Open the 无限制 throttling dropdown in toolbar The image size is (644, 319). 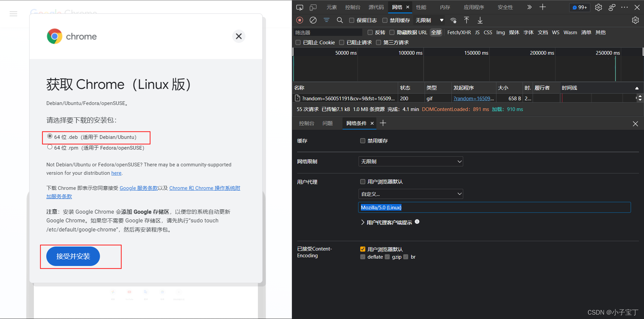(429, 20)
